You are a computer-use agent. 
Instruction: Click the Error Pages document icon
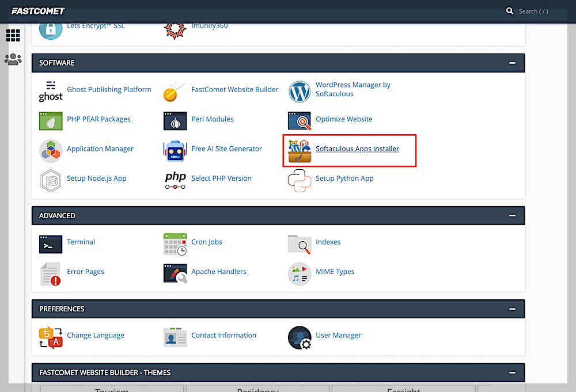(x=51, y=274)
